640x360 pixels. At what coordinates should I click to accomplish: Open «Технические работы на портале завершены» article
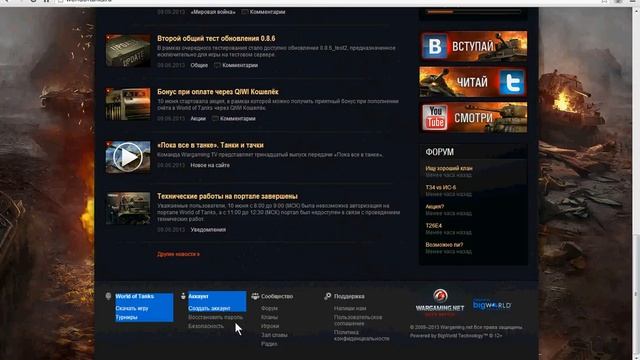227,196
